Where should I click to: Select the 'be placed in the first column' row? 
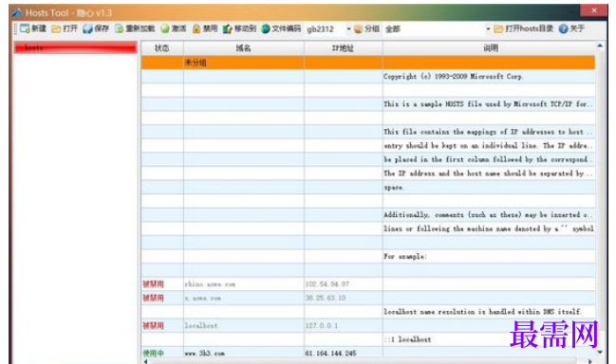click(x=368, y=159)
